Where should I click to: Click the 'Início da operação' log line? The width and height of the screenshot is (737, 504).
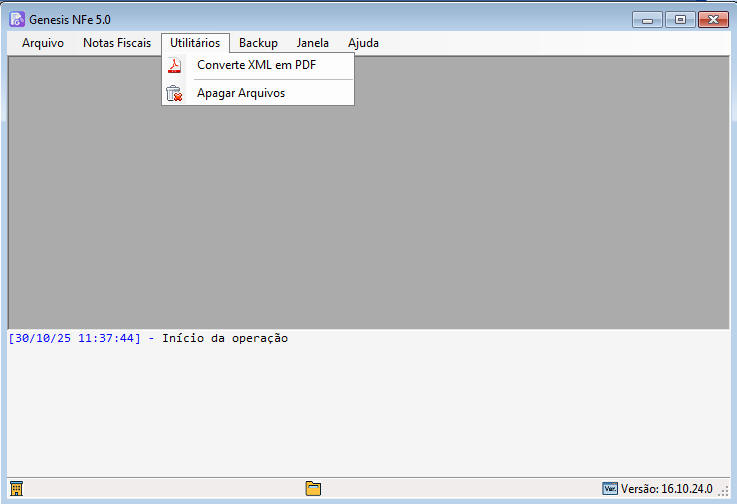pyautogui.click(x=224, y=338)
